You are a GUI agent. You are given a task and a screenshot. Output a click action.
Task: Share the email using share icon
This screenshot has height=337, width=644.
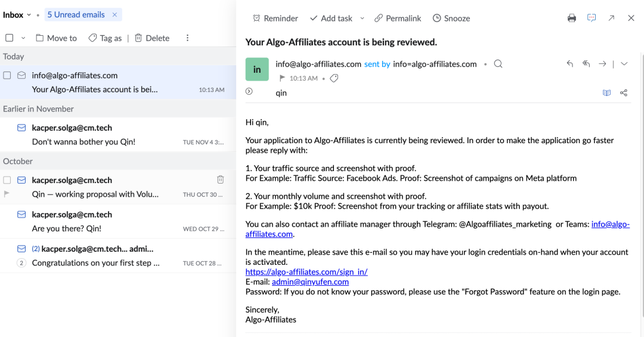click(624, 93)
